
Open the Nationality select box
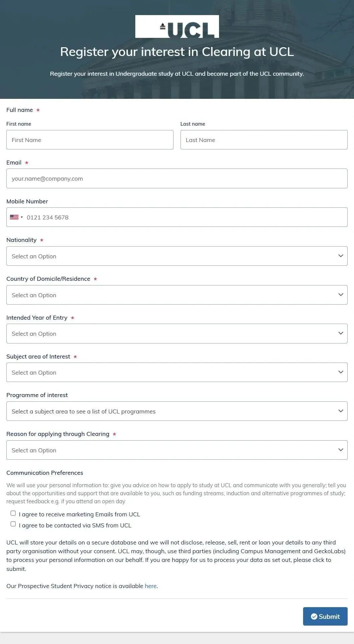click(x=177, y=256)
